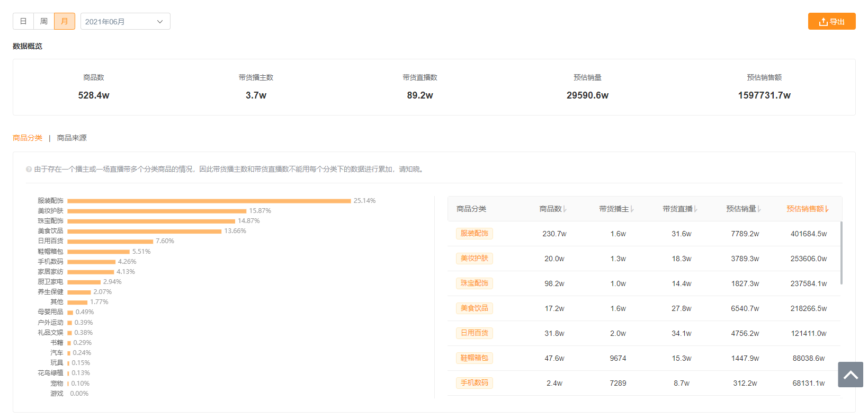Open the 鞋帽箱包 category tag in the table
The image size is (868, 418).
475,358
